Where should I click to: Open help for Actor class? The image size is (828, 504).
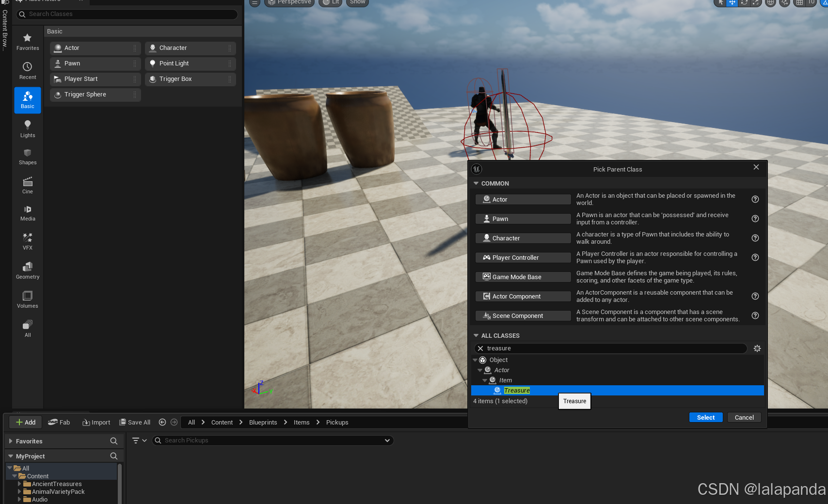click(755, 199)
